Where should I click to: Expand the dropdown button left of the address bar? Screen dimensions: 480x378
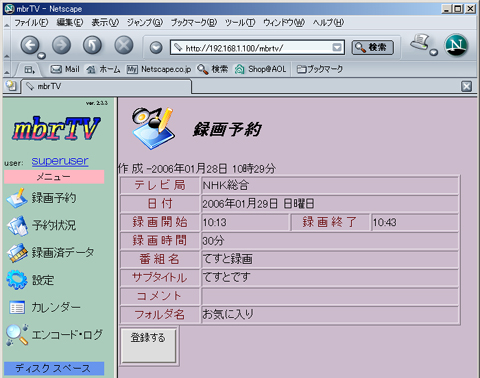(x=156, y=48)
